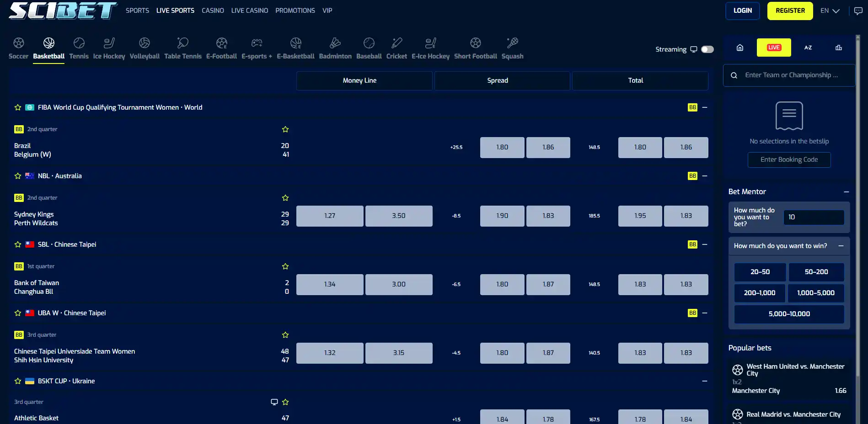Open stream icon for Athletic Basket match
Image resolution: width=868 pixels, height=424 pixels.
[x=274, y=402]
